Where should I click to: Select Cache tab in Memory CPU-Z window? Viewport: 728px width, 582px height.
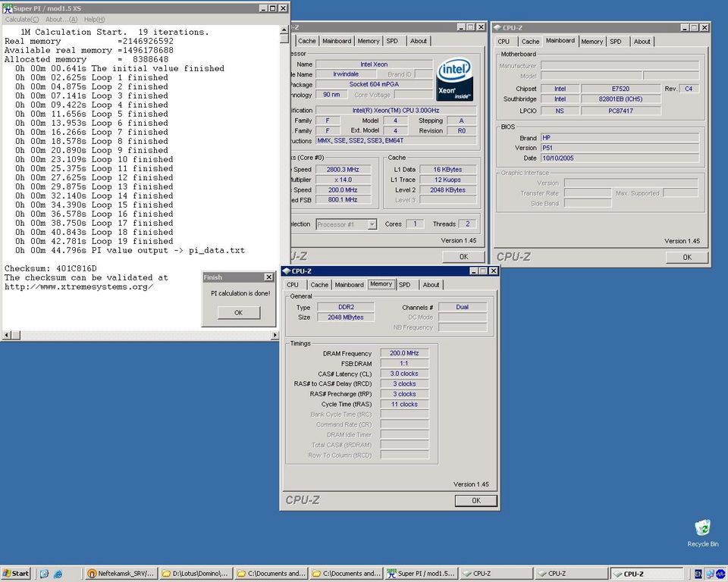[319, 284]
